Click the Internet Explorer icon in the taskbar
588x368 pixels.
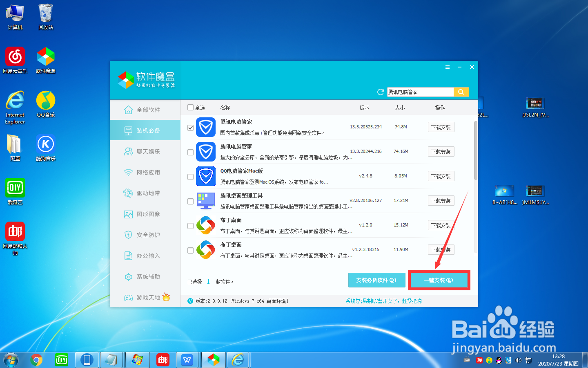click(x=238, y=360)
